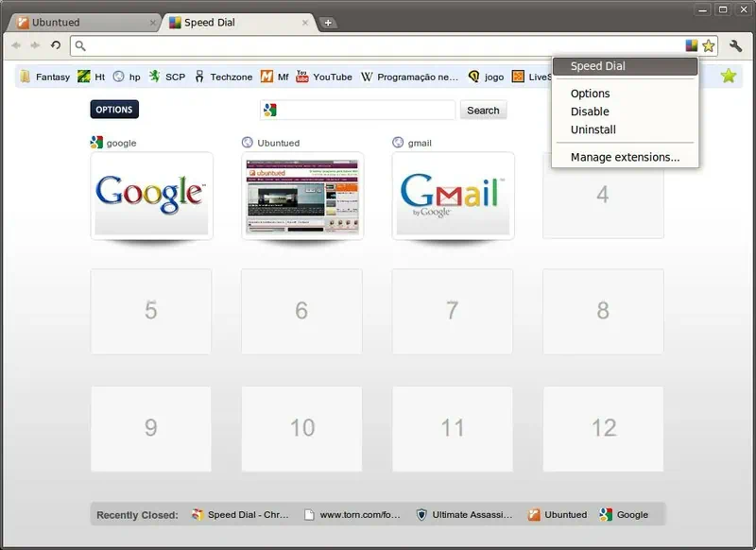
Task: Open the Google speed dial thumbnail
Action: pyautogui.click(x=152, y=196)
